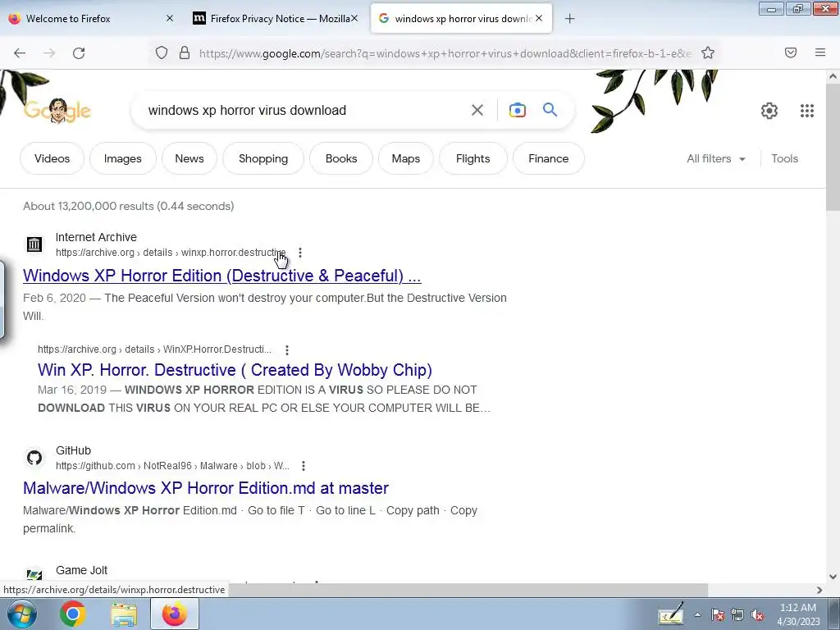Image resolution: width=840 pixels, height=630 pixels.
Task: Filter results by Flights
Action: (x=473, y=158)
